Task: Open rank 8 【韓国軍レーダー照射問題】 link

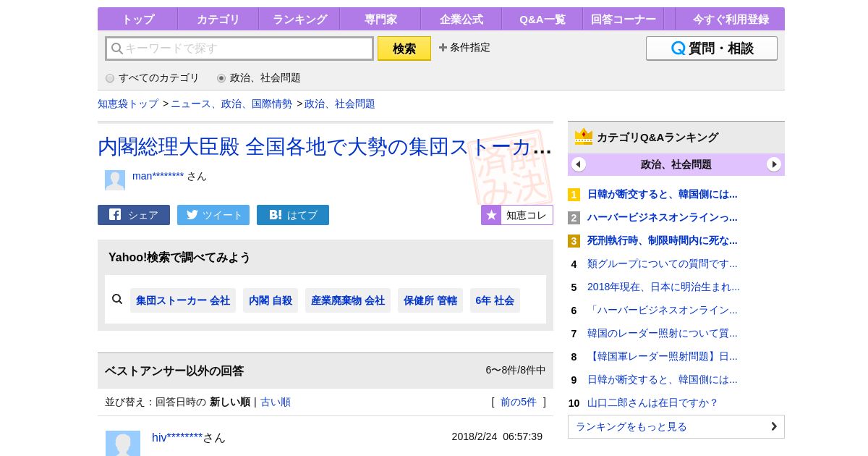Action: (x=663, y=356)
